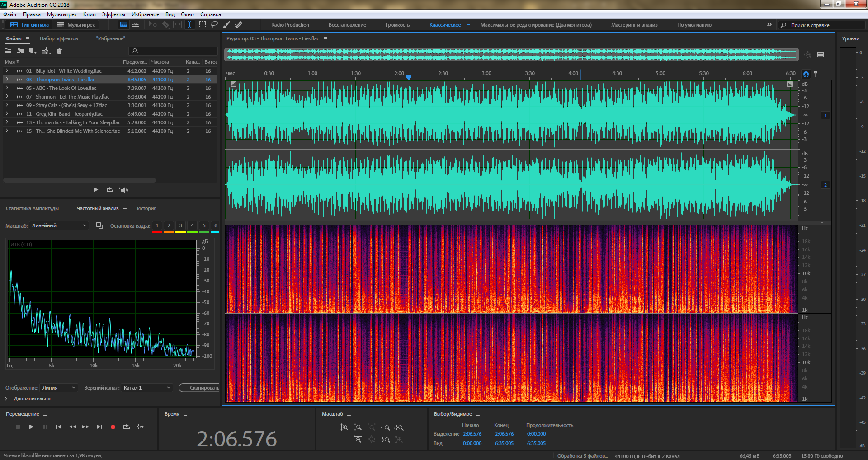Open the Эффекты menu

113,14
